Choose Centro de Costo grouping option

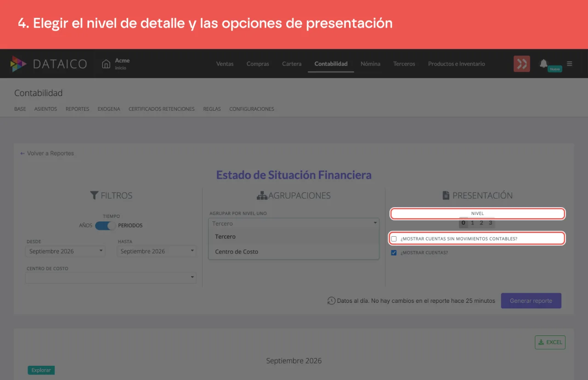(294, 252)
